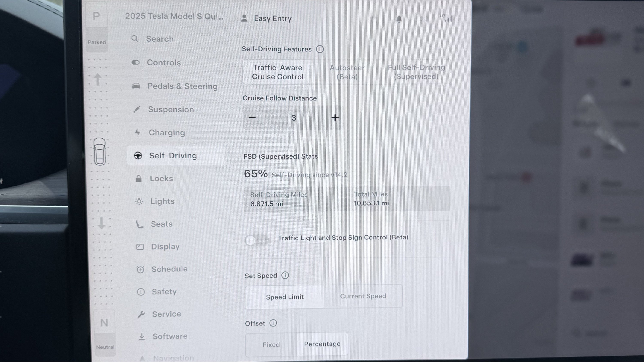
Task: Show info for Set Speed
Action: (x=285, y=275)
